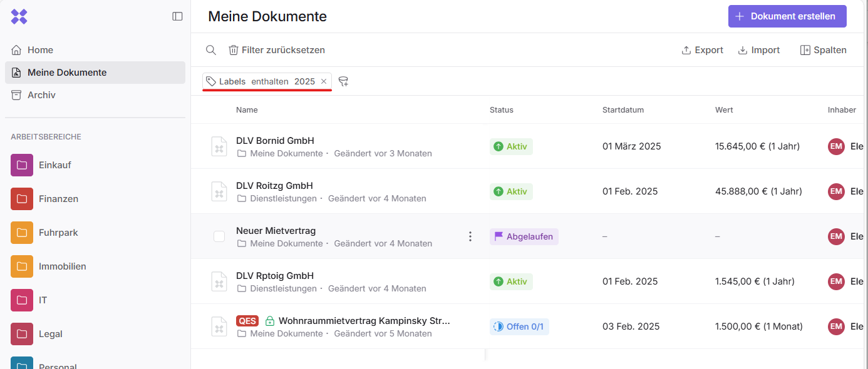Click the add filter funnel icon
The image size is (868, 369).
point(343,81)
